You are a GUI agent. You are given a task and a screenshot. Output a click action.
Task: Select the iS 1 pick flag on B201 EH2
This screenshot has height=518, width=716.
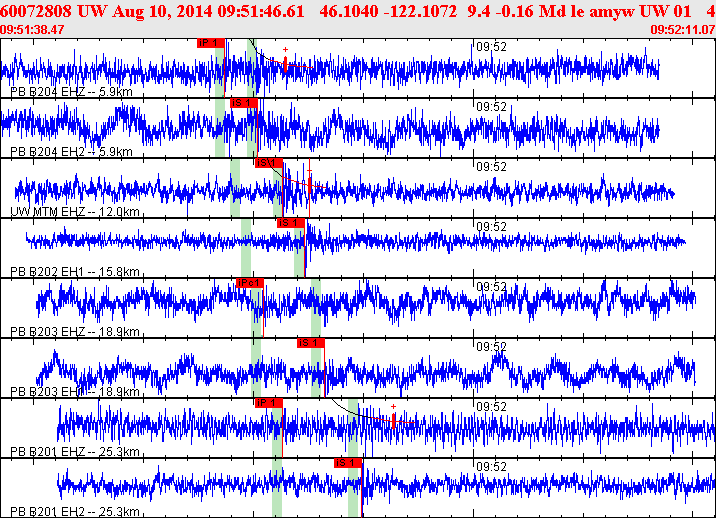pos(348,463)
